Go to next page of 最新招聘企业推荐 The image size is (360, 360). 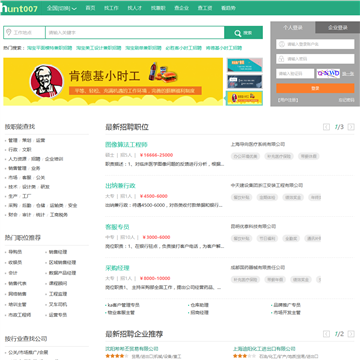pyautogui.click(x=351, y=334)
